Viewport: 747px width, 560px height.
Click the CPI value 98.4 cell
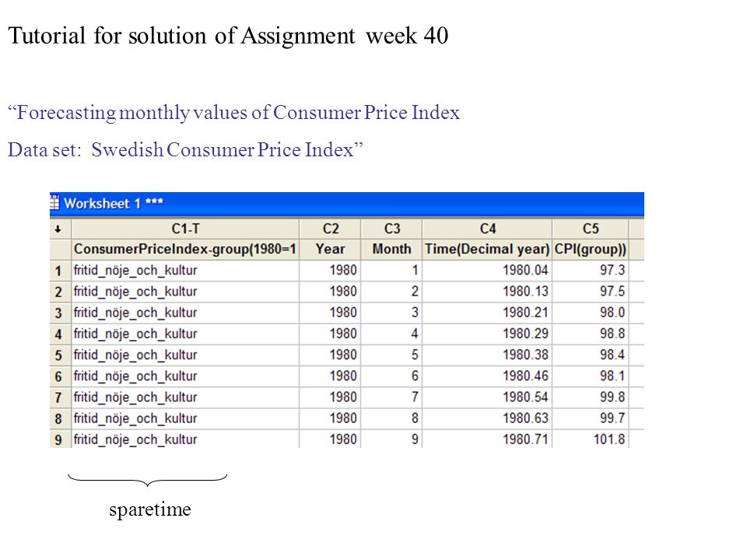tap(591, 355)
